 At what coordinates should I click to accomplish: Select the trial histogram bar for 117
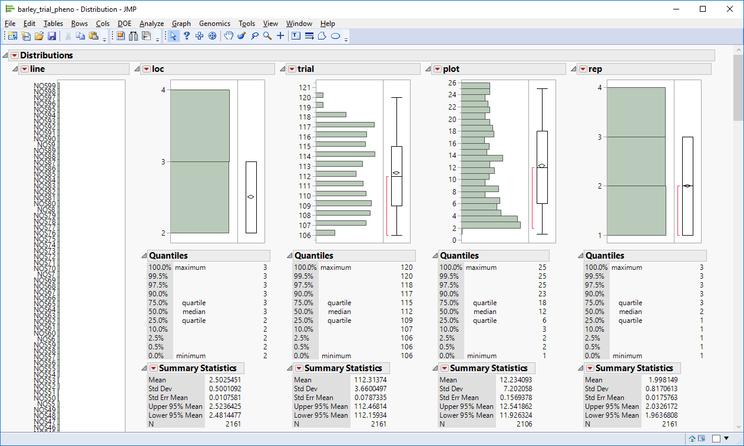(x=345, y=125)
